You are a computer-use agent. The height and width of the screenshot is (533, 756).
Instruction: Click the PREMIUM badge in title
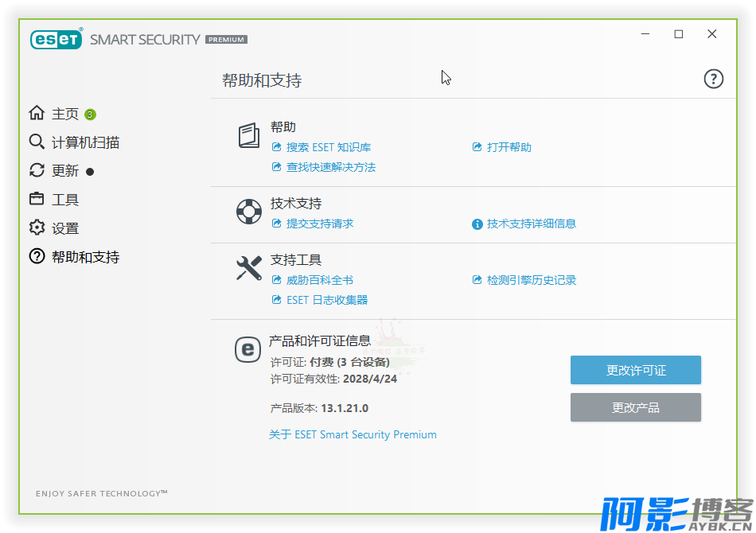click(x=226, y=40)
